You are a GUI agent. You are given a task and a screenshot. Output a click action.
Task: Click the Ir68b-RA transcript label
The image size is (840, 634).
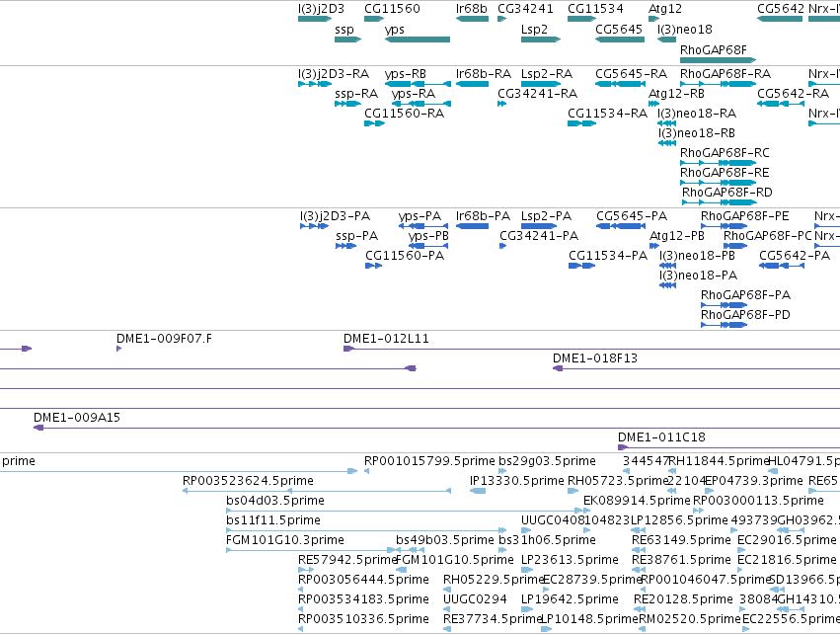[x=484, y=73]
